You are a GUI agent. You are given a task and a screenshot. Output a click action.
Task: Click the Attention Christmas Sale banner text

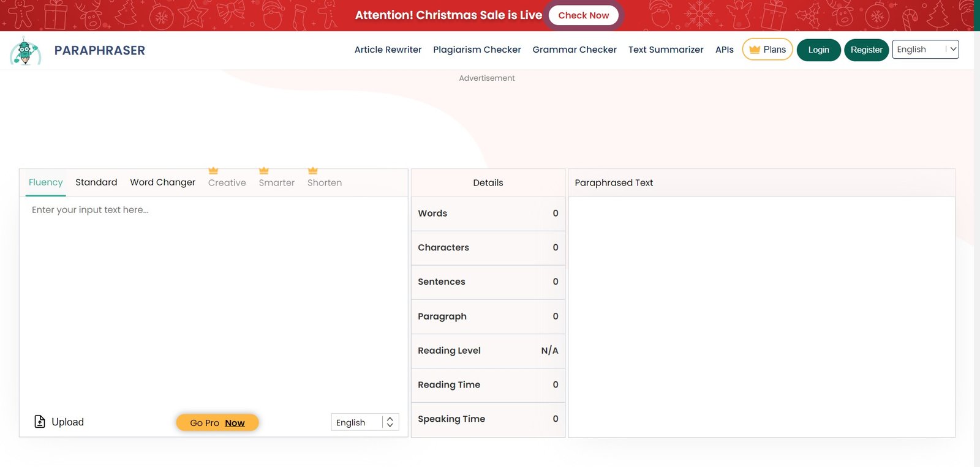[x=448, y=15]
